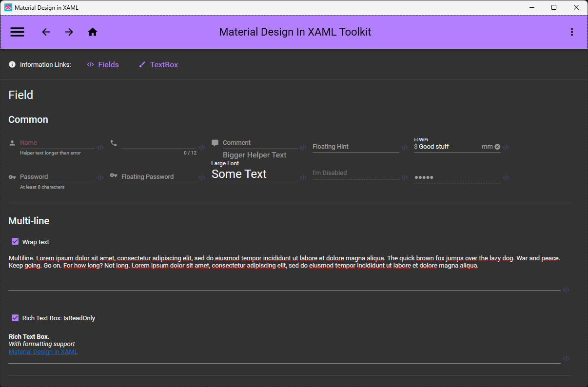Toggle Rich Text Box IsReadOnly checkbox
The image size is (588, 387).
tap(15, 318)
